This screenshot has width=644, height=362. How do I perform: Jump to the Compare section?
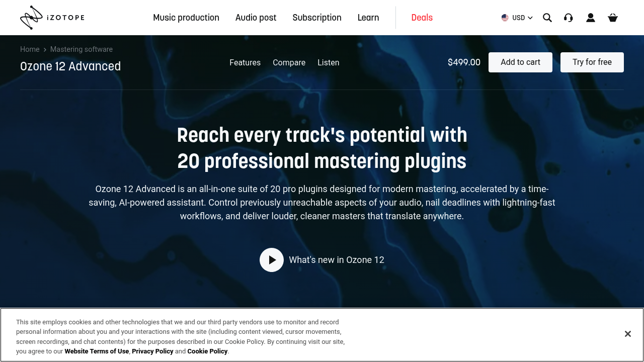point(289,62)
